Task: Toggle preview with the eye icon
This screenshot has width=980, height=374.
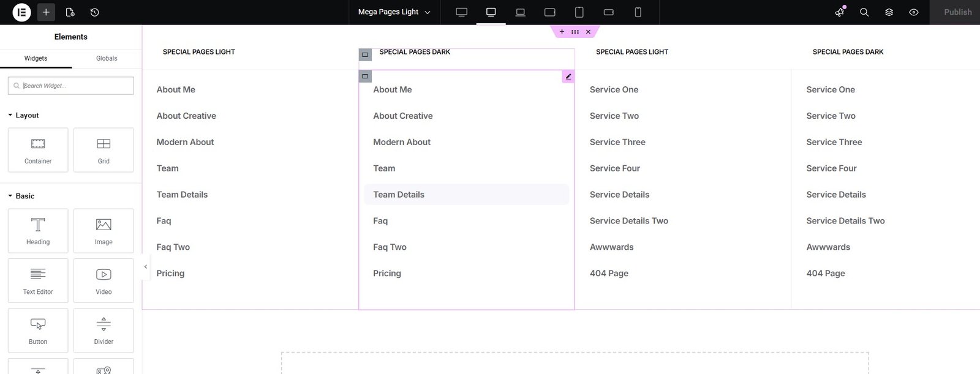Action: pos(913,12)
